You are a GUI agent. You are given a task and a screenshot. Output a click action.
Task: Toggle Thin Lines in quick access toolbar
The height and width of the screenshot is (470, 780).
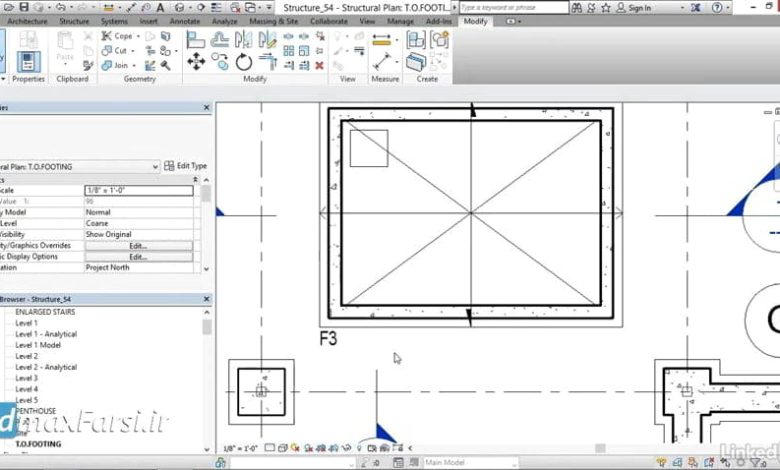point(216,7)
